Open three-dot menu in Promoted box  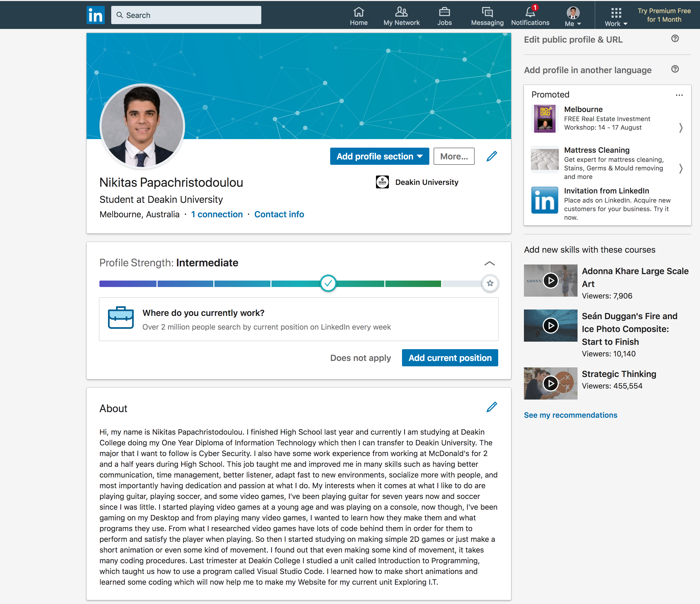coord(679,95)
